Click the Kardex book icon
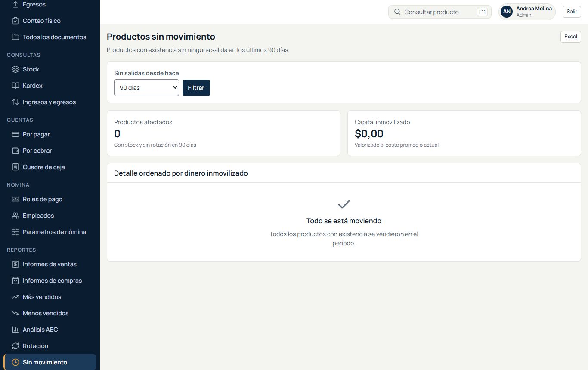 click(15, 86)
